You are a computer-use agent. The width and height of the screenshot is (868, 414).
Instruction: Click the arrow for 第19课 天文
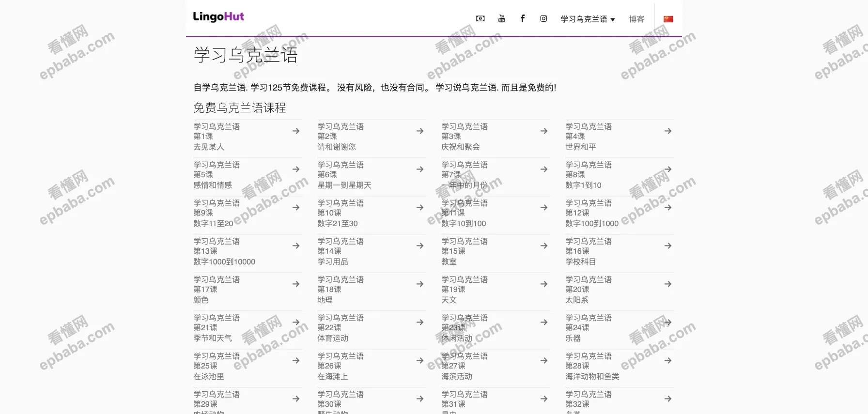(x=544, y=284)
